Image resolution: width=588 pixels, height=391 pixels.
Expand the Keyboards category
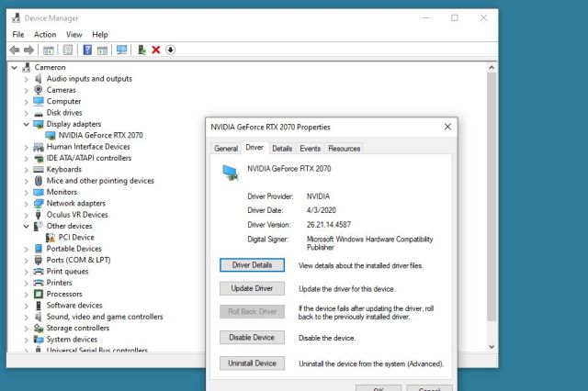[27, 170]
